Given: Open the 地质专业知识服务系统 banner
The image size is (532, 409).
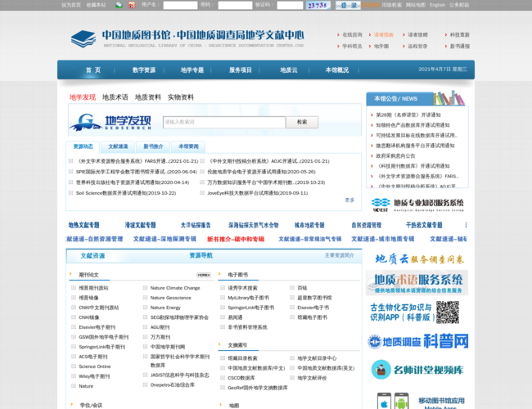Looking at the screenshot, I should pyautogui.click(x=417, y=204).
